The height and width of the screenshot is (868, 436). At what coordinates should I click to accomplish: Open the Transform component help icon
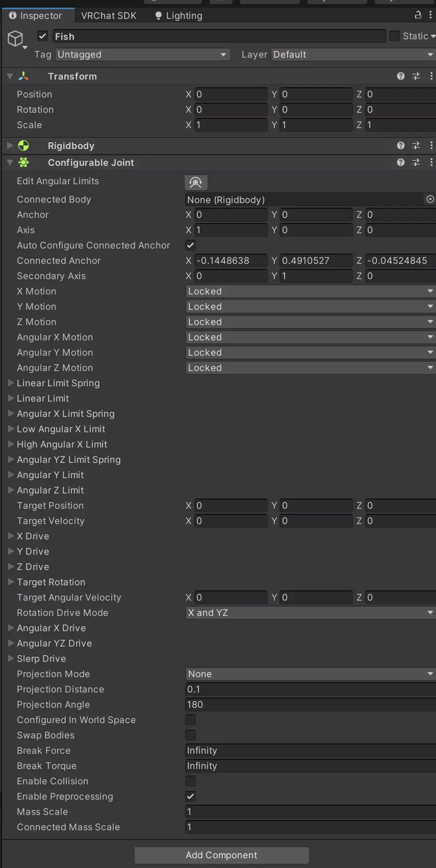tap(401, 76)
